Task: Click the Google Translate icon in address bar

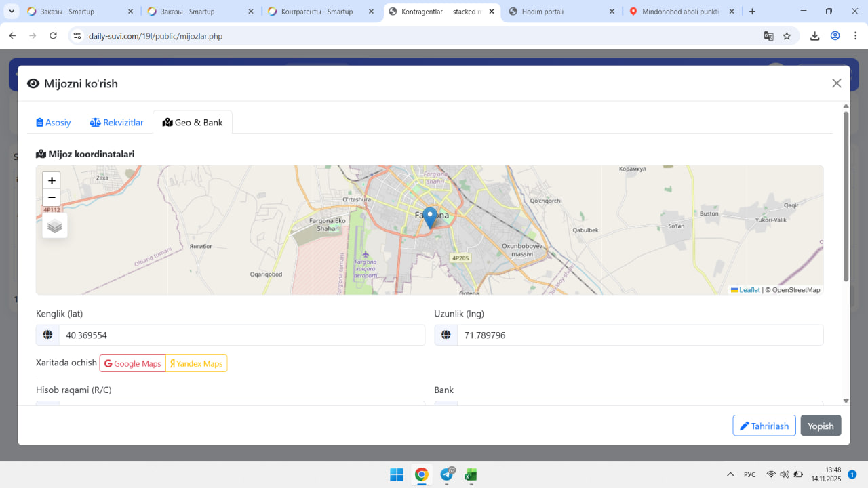Action: click(768, 36)
